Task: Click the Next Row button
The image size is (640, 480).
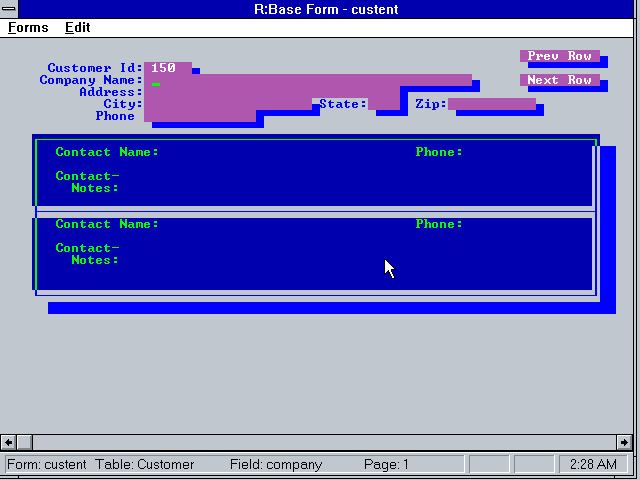Action: tap(560, 80)
